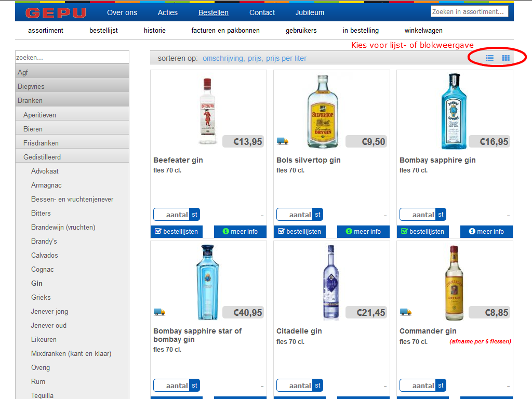Viewport: 532px width, 399px height.
Task: Go to the assortiment tab
Action: [46, 31]
